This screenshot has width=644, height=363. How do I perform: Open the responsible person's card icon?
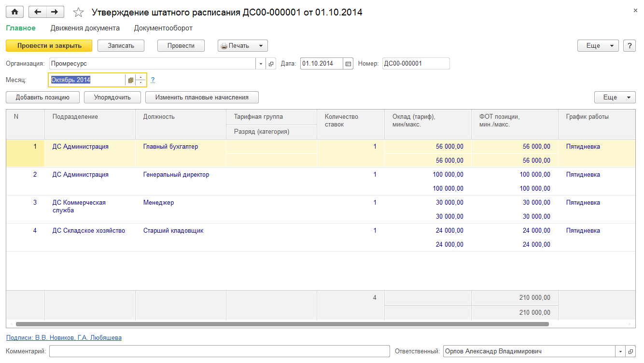[x=630, y=351]
